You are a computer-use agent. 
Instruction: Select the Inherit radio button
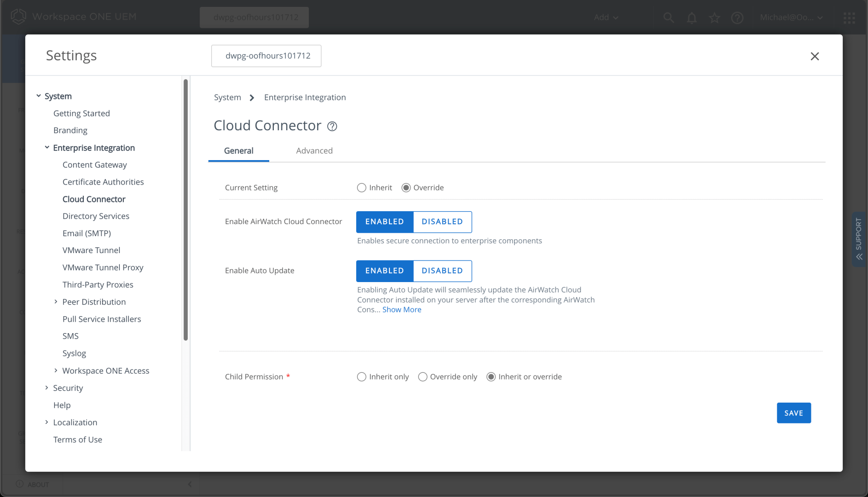click(x=362, y=188)
